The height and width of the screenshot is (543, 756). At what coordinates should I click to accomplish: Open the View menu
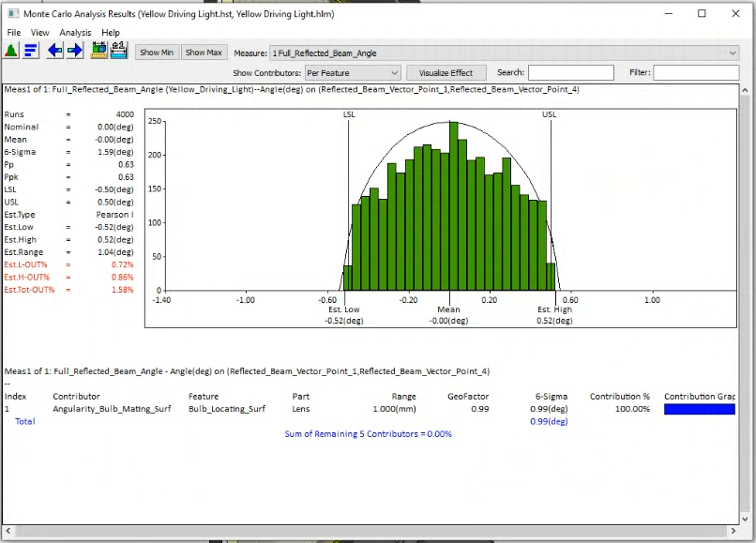click(40, 32)
